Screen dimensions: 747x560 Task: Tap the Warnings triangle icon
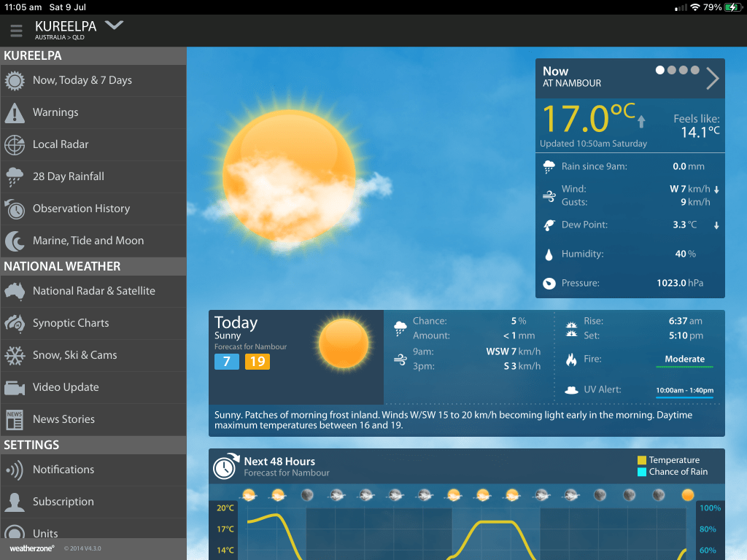point(15,112)
